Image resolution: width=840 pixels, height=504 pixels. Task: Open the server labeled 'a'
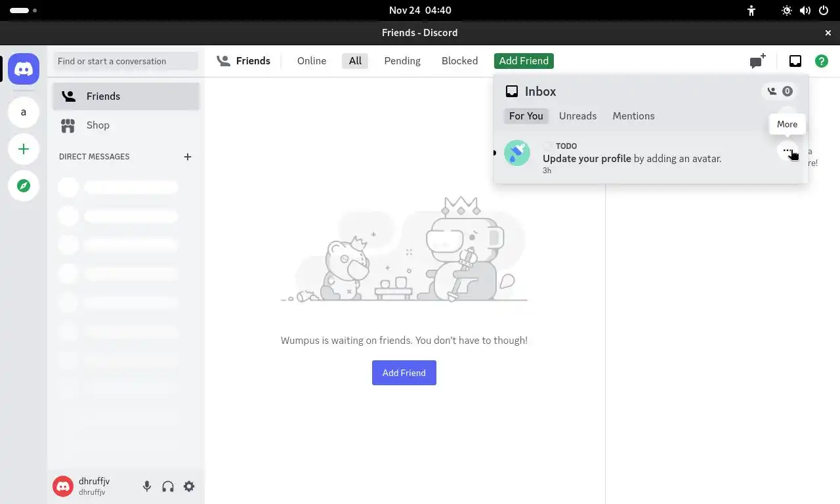click(x=24, y=112)
